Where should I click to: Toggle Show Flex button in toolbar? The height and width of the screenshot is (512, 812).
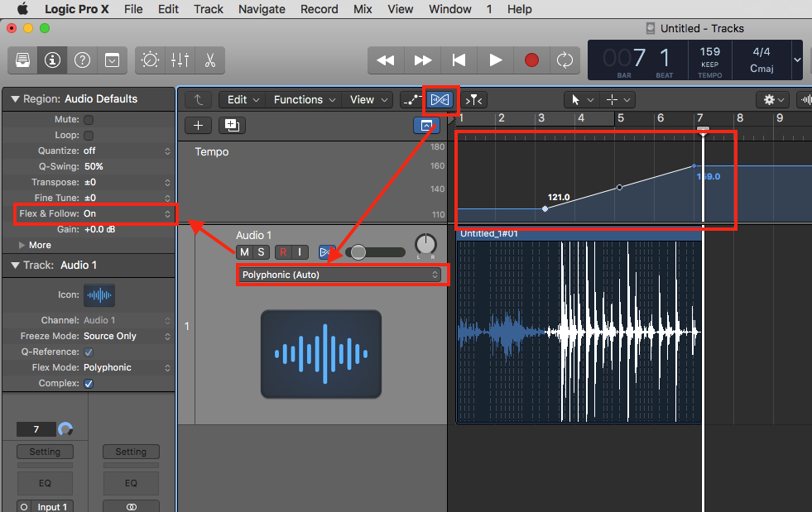coord(440,99)
